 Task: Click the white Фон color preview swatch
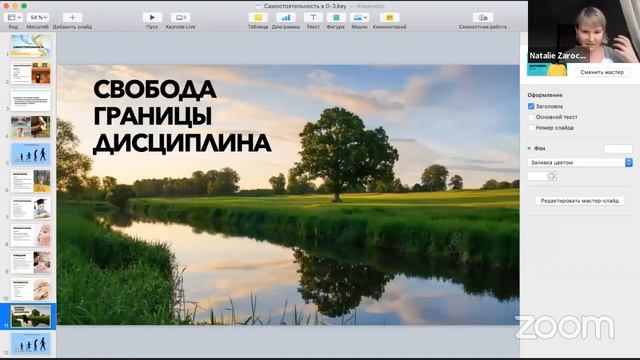tap(618, 149)
